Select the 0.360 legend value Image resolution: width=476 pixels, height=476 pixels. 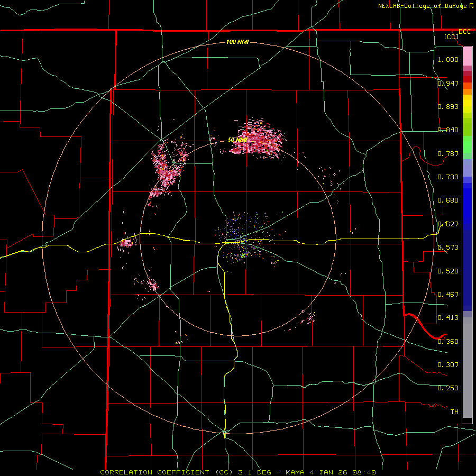click(448, 342)
